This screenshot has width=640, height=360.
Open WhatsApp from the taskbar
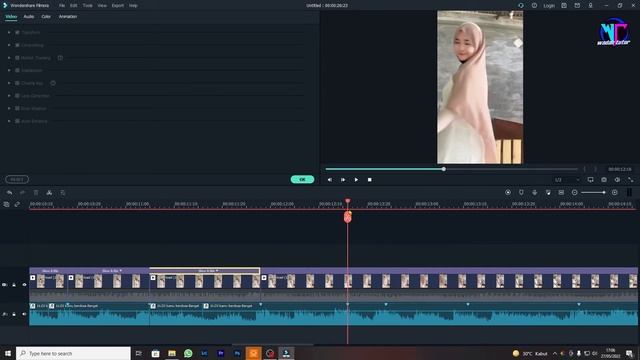pos(188,353)
